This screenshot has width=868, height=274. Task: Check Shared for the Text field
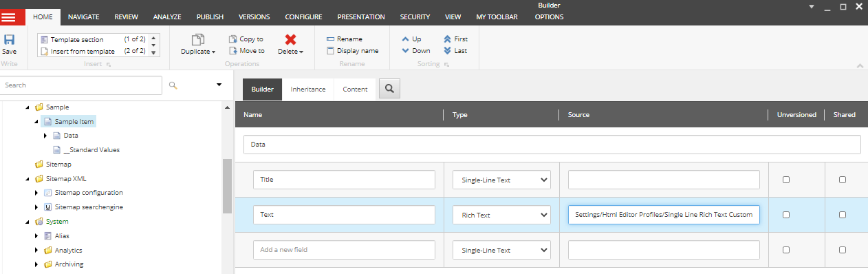[x=843, y=215]
